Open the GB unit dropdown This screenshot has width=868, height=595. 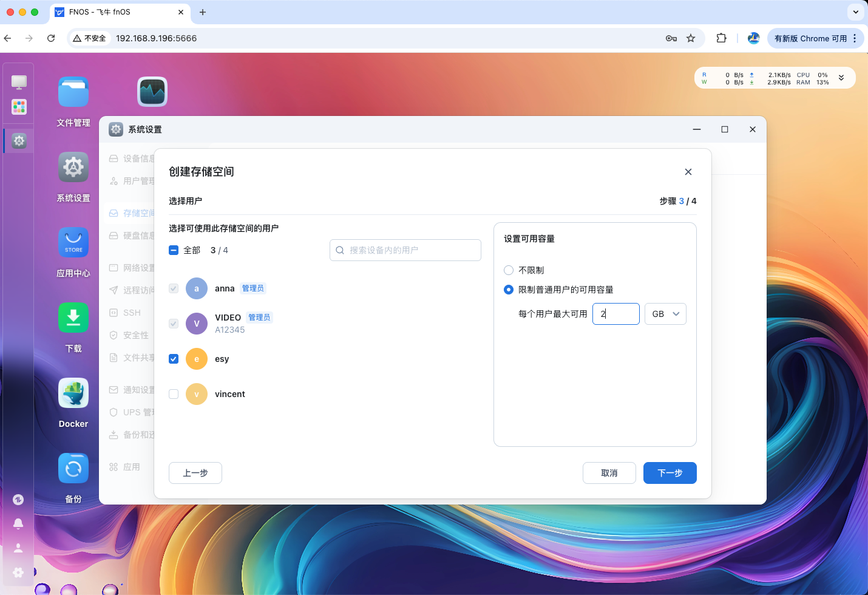coord(665,314)
